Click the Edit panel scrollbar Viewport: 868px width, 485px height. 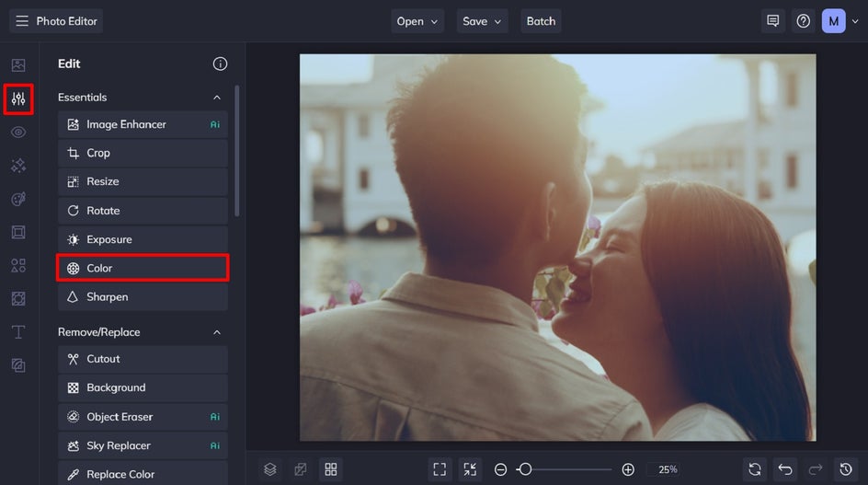point(237,151)
